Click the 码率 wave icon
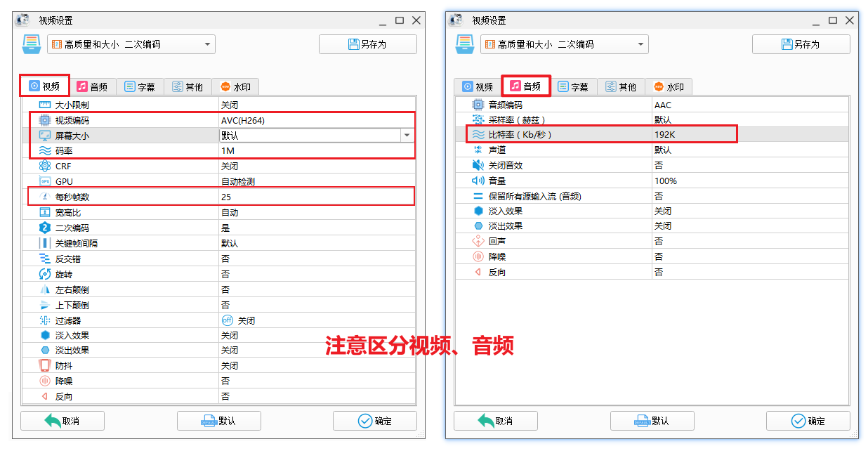The height and width of the screenshot is (451, 868). [45, 150]
